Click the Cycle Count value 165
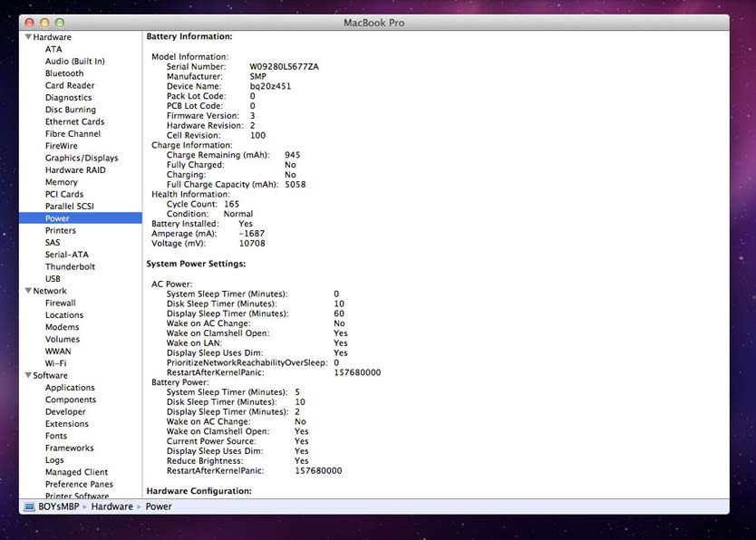The width and height of the screenshot is (756, 540). [231, 204]
